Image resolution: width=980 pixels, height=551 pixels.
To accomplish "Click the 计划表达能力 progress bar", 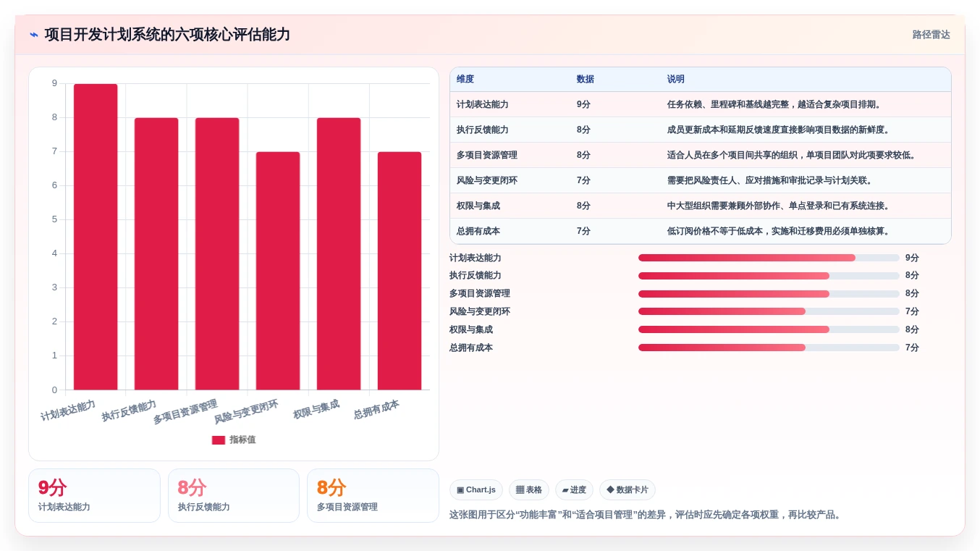I will [769, 258].
